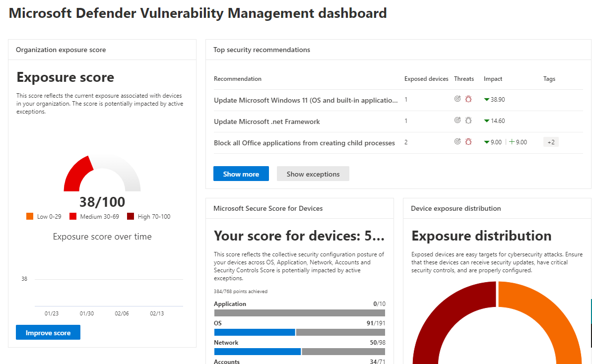Open Block all Office applications recommendation
Screen dimensions: 592x364
tap(304, 143)
